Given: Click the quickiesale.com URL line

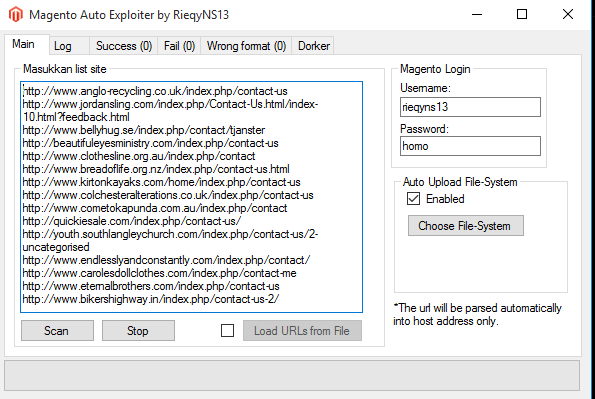Looking at the screenshot, I should tap(131, 221).
